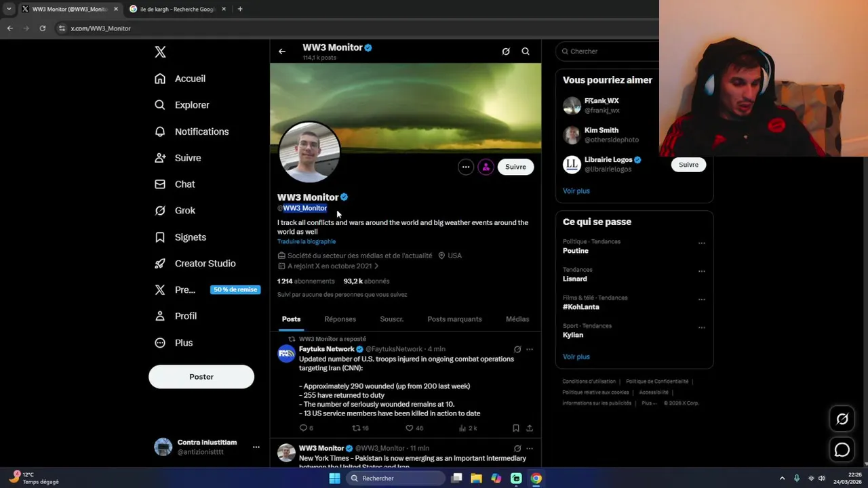Viewport: 868px width, 488px height.
Task: Open a new Chrome tab
Action: pyautogui.click(x=240, y=9)
